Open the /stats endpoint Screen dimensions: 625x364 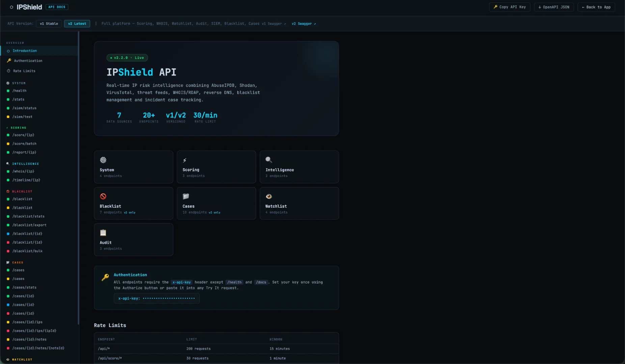pyautogui.click(x=39, y=99)
